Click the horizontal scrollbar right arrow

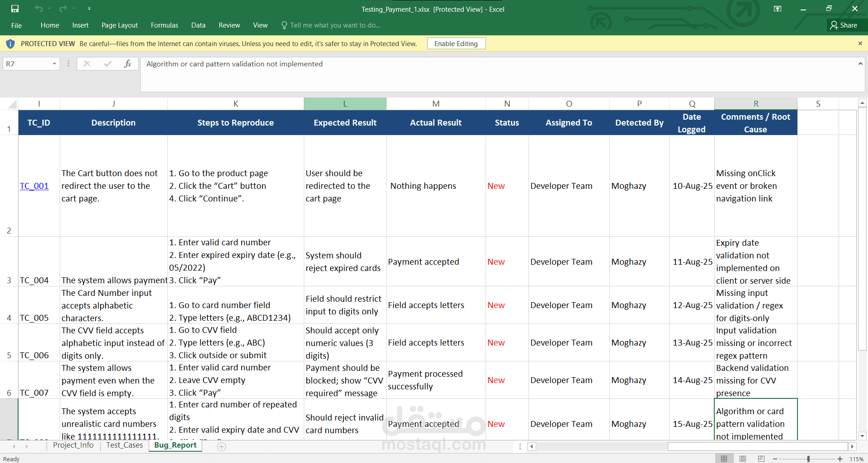click(x=852, y=446)
